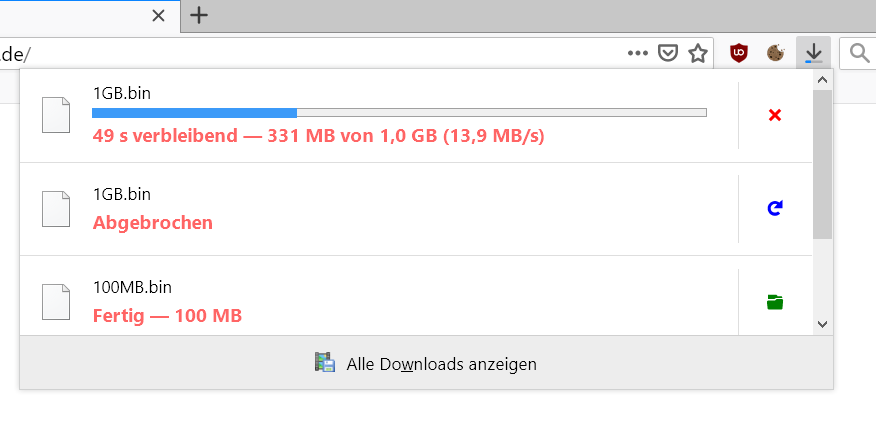Image resolution: width=876 pixels, height=426 pixels.
Task: Open containing folder for 100MB.bin
Action: tap(774, 302)
